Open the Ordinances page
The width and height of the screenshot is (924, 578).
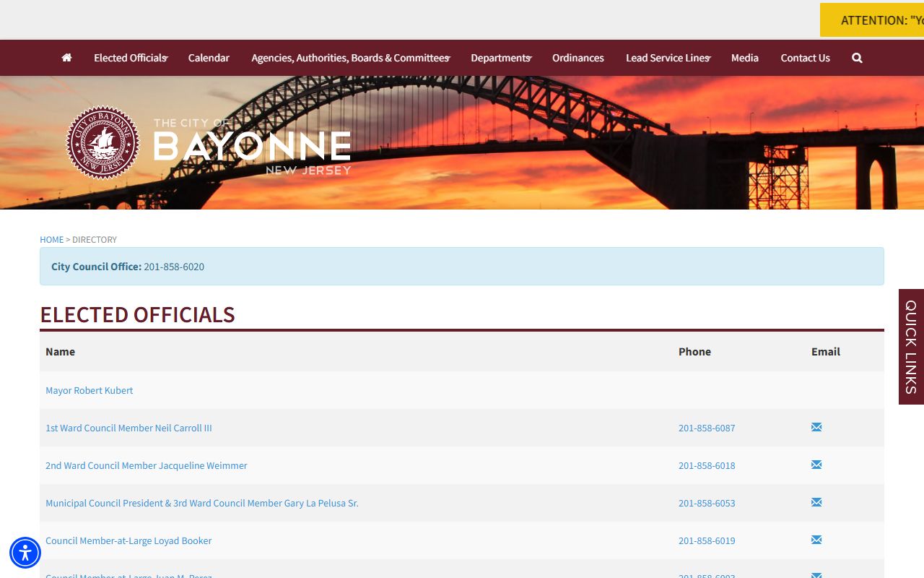point(578,58)
